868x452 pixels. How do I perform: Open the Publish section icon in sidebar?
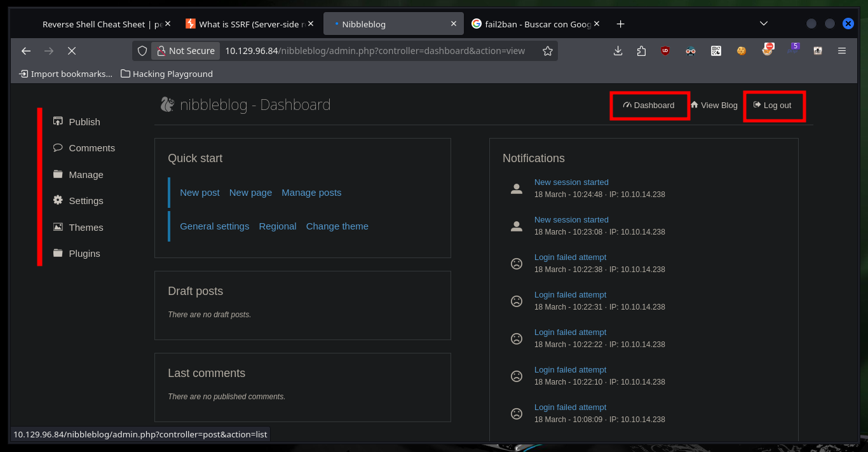58,121
